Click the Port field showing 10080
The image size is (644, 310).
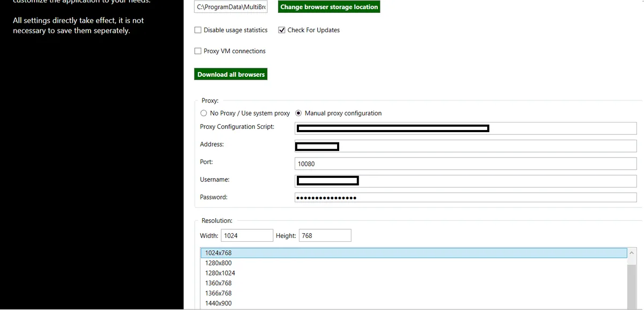click(466, 164)
